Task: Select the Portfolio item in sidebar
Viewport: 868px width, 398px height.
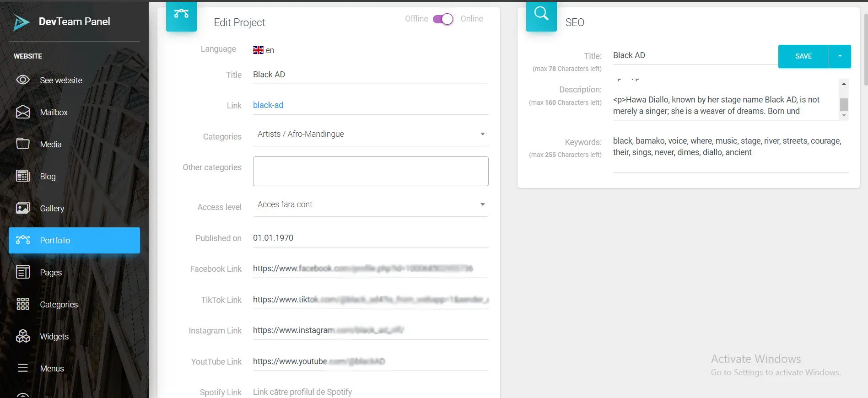Action: [74, 240]
